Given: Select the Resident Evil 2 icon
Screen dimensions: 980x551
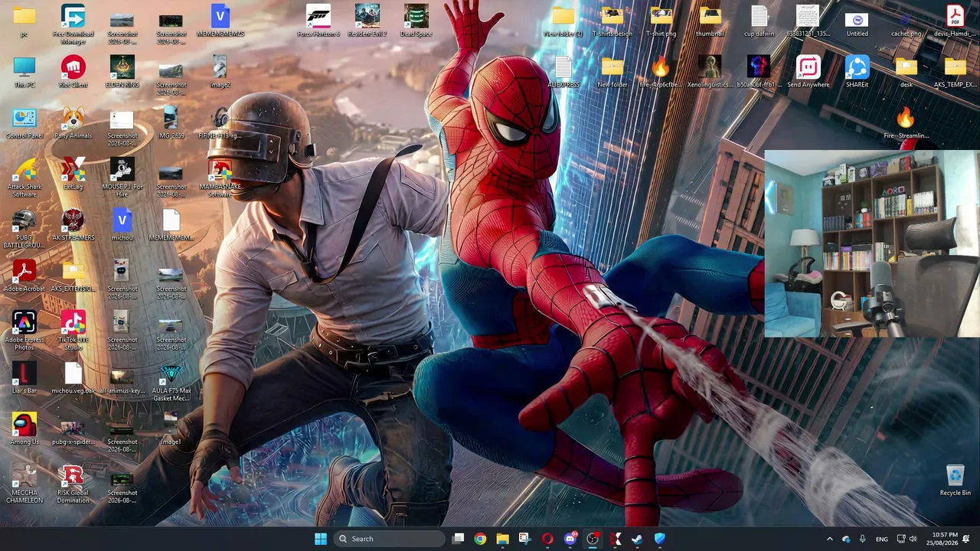Looking at the screenshot, I should (367, 21).
